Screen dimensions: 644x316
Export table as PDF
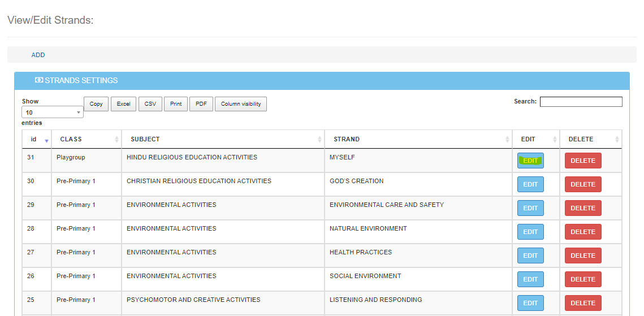pyautogui.click(x=201, y=104)
